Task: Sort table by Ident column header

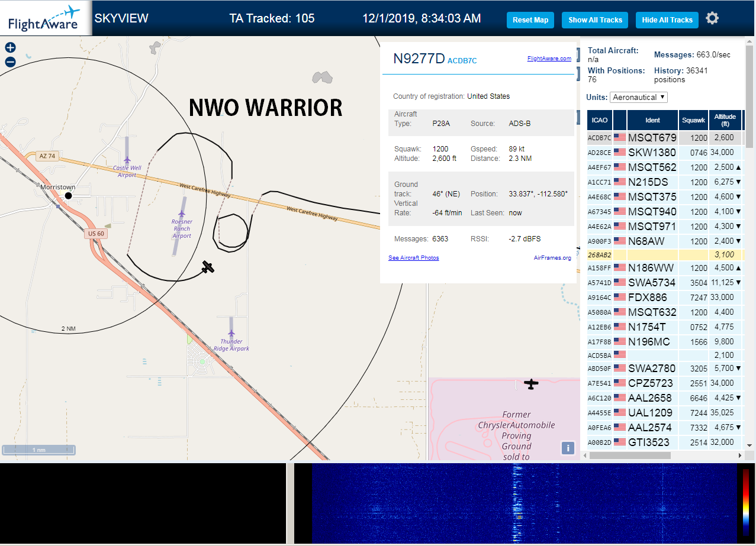Action: [x=652, y=120]
